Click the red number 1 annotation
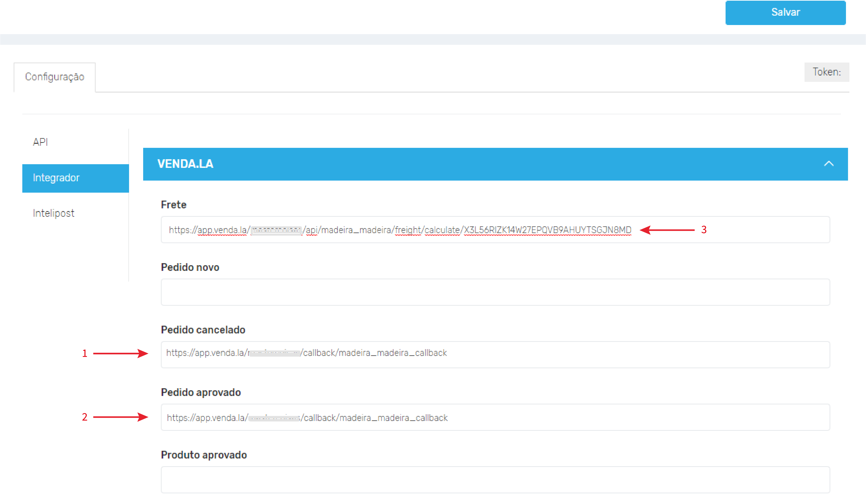The image size is (866, 504). (84, 353)
